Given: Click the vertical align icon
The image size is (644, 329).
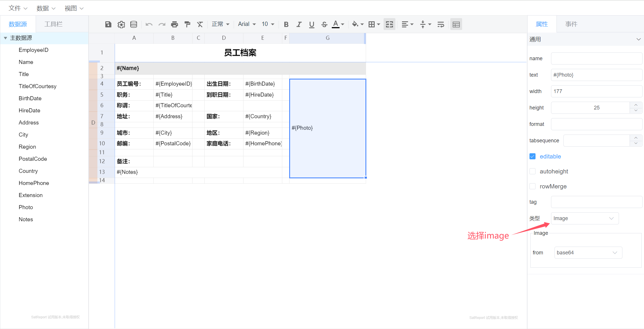Looking at the screenshot, I should pyautogui.click(x=423, y=24).
